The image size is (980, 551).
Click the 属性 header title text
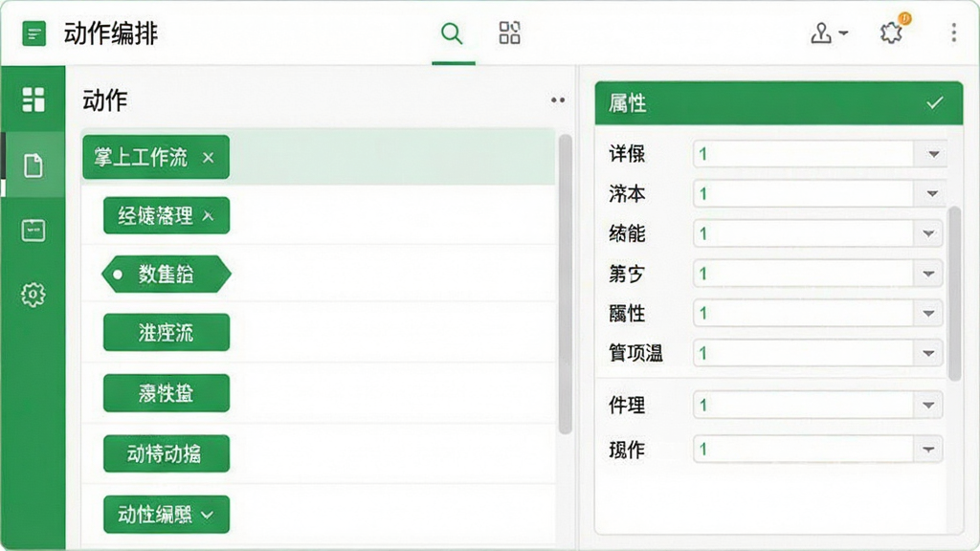[628, 103]
